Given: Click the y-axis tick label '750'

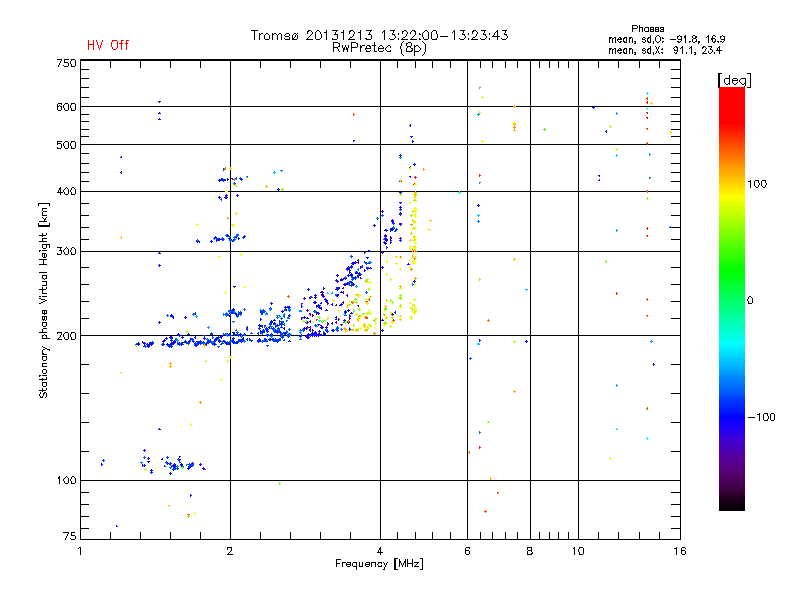Looking at the screenshot, I should click(x=66, y=63).
